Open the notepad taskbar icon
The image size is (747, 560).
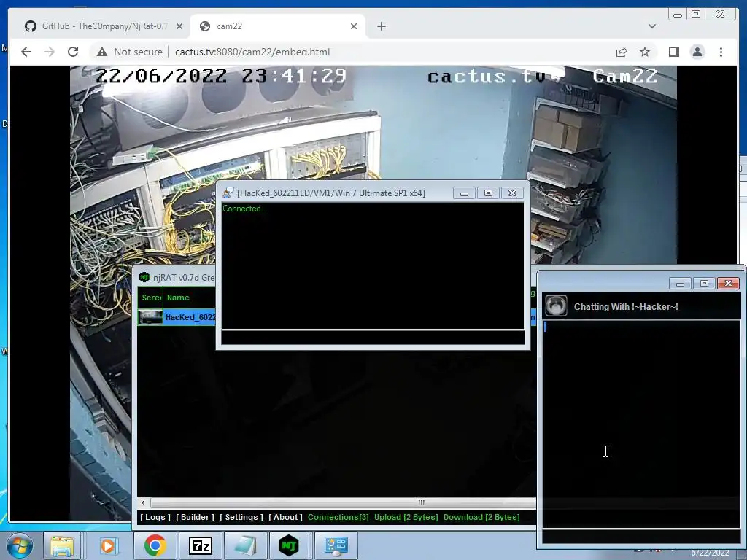coord(245,545)
